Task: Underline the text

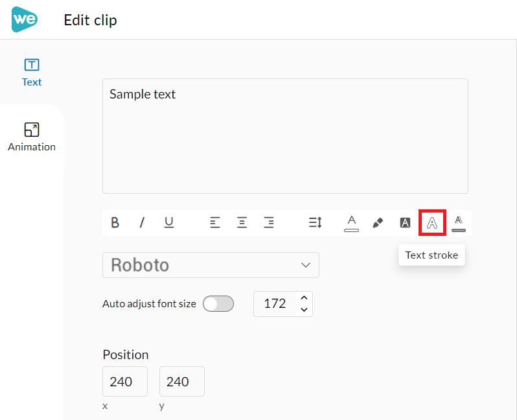Action: (168, 222)
